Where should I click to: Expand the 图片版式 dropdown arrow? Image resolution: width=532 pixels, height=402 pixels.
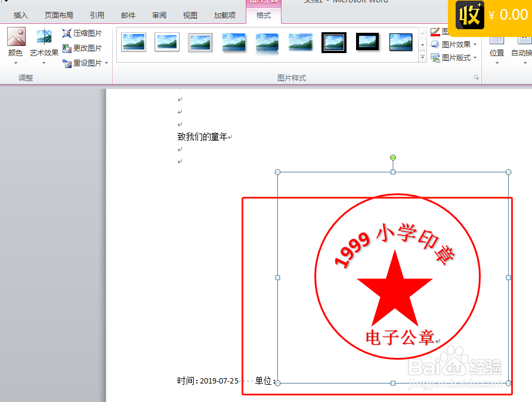pyautogui.click(x=475, y=58)
